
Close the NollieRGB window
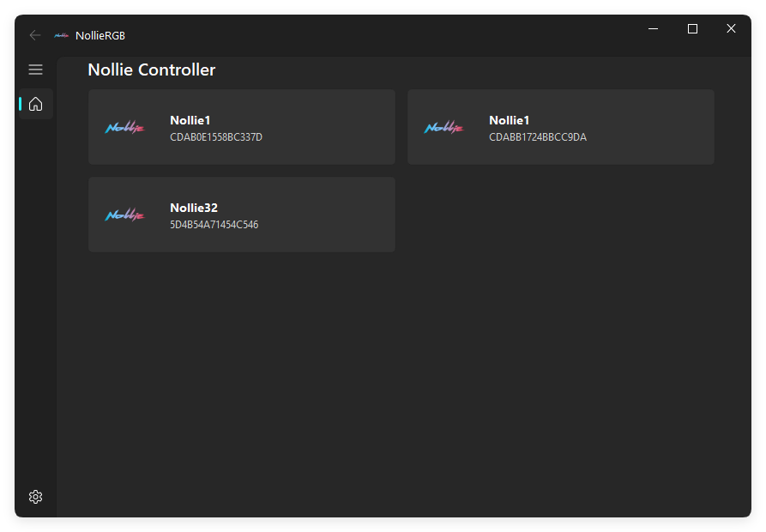731,29
